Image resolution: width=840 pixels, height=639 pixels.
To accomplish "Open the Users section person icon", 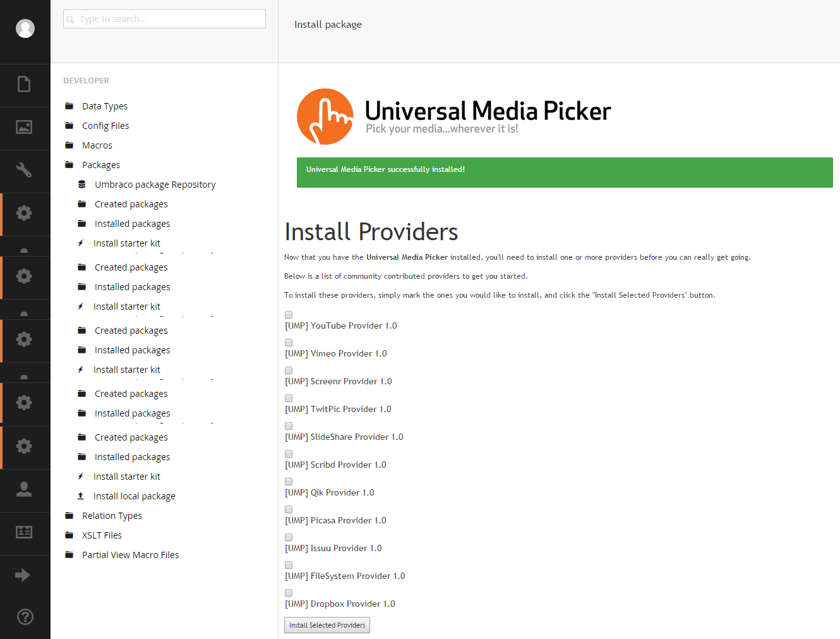I will coord(24,489).
